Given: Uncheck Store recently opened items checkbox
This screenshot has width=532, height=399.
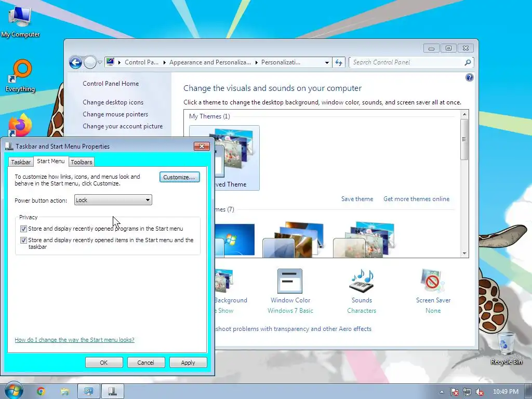Looking at the screenshot, I should (23, 240).
